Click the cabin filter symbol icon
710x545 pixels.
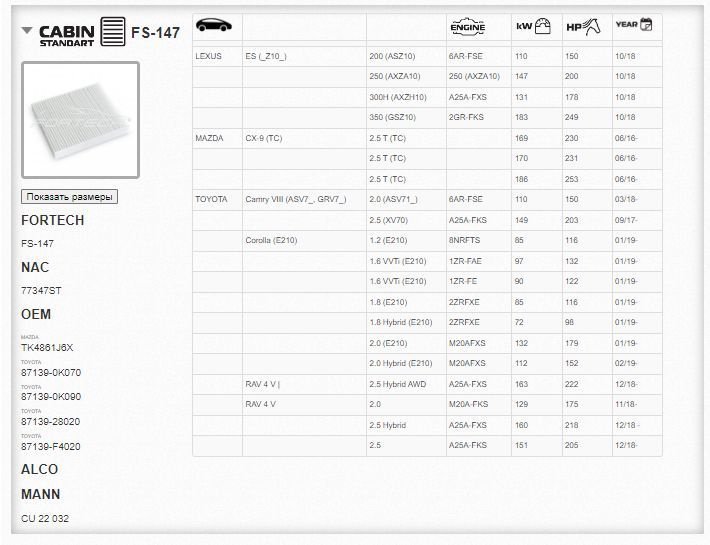(113, 31)
